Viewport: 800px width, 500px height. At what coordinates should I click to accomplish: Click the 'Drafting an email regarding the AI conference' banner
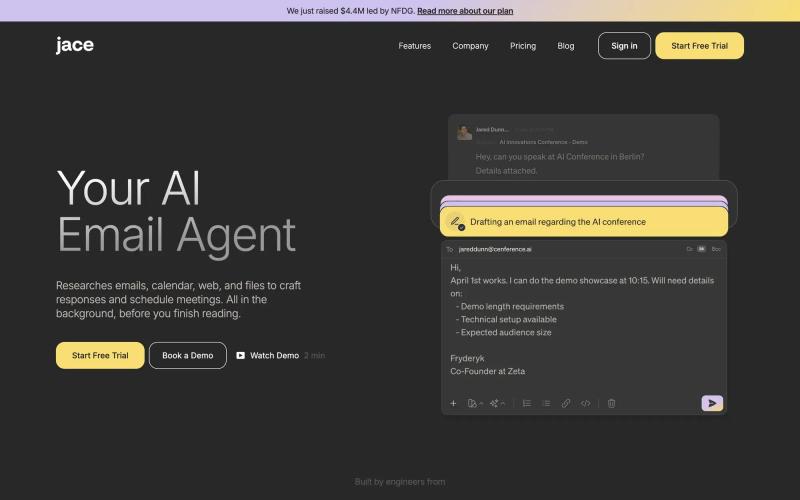[x=584, y=222]
